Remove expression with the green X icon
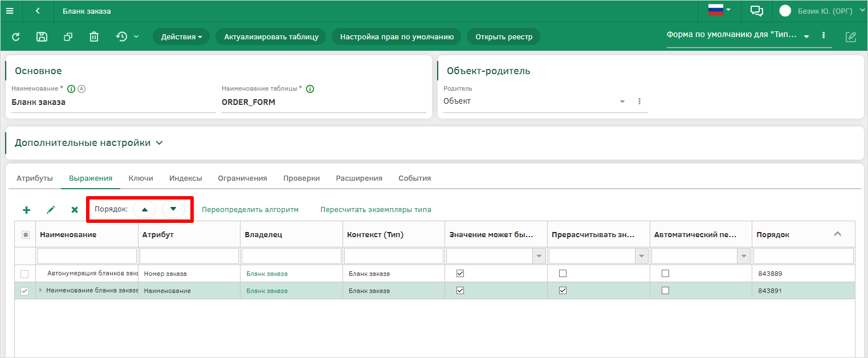Viewport: 868px width, 358px height. [75, 210]
